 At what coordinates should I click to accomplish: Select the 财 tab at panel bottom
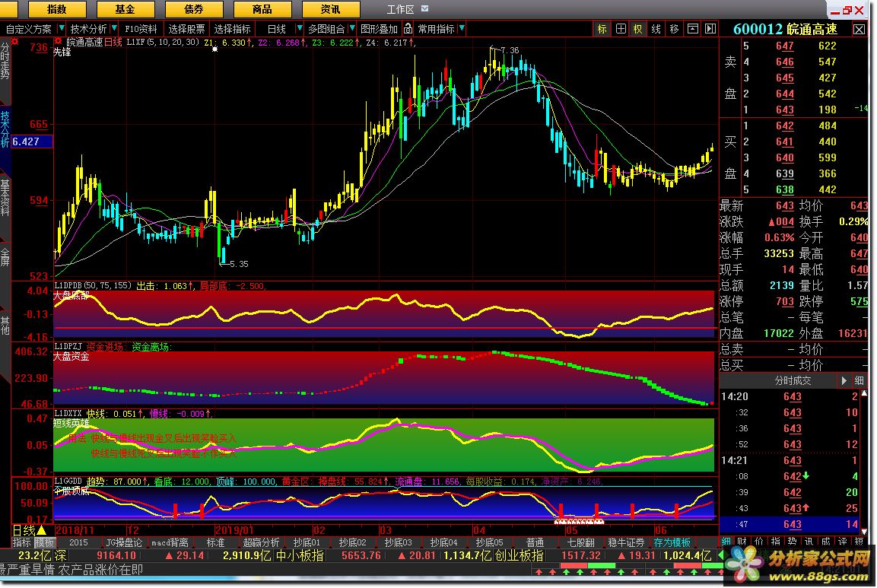pyautogui.click(x=742, y=541)
